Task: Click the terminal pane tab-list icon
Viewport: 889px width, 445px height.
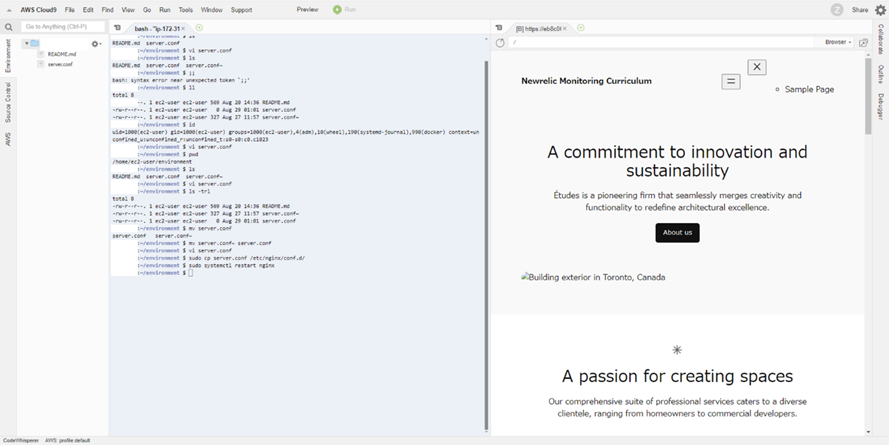Action: coord(117,27)
